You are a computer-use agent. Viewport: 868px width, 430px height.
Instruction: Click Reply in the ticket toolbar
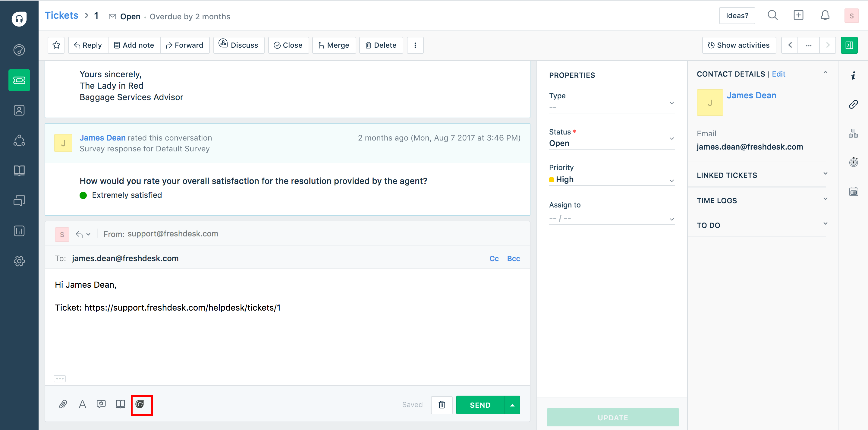pyautogui.click(x=88, y=45)
